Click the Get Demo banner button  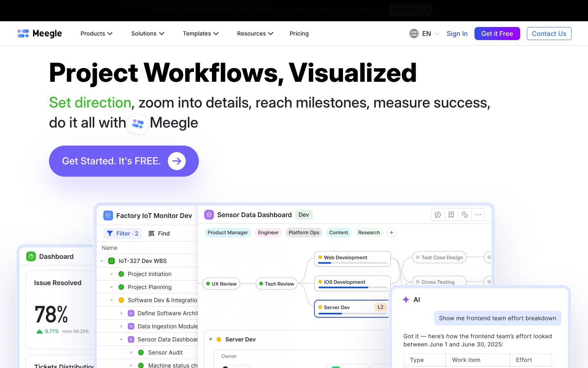(410, 10)
